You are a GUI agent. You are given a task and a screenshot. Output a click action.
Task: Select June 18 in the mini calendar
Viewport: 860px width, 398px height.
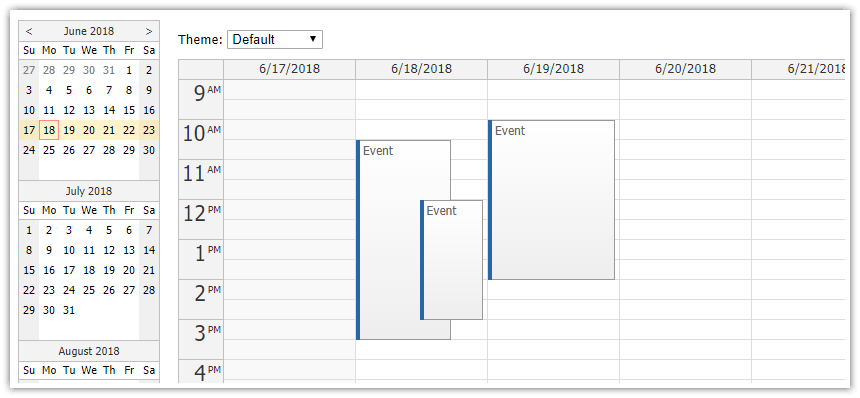(x=49, y=130)
